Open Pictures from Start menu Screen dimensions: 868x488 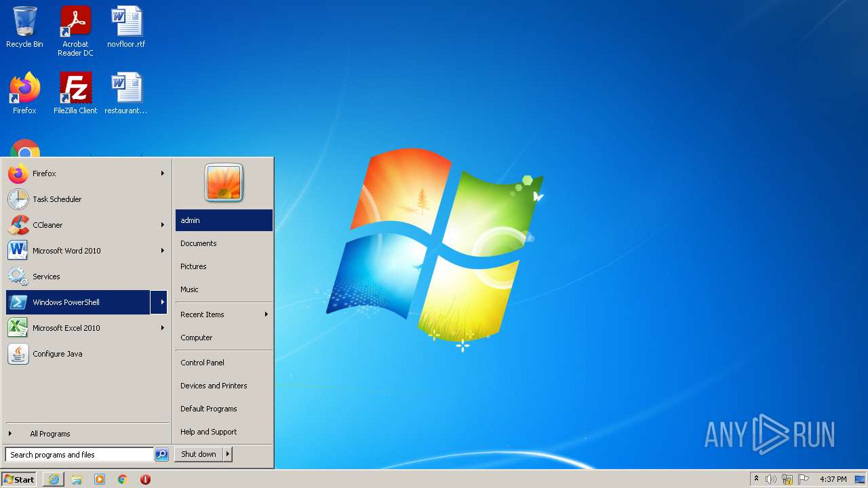pos(224,266)
